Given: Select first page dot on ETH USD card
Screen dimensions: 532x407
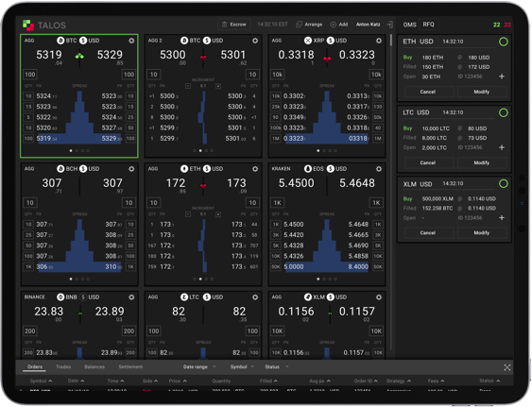Looking at the screenshot, I should (x=195, y=279).
